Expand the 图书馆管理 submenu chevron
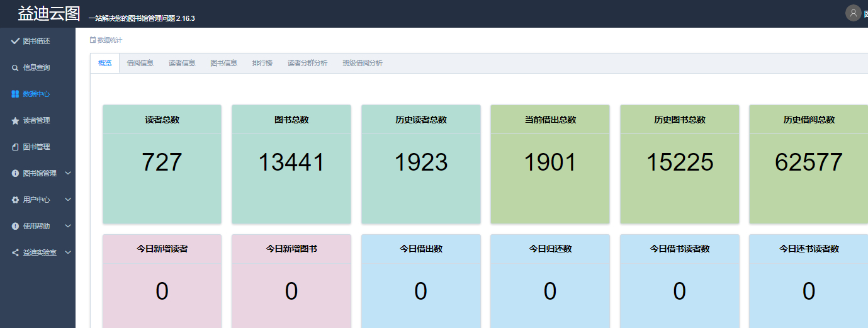The image size is (868, 328). [68, 173]
